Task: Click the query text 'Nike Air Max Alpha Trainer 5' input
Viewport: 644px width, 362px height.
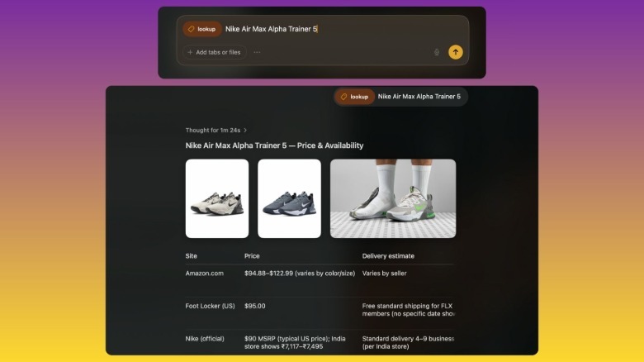Action: [272, 29]
